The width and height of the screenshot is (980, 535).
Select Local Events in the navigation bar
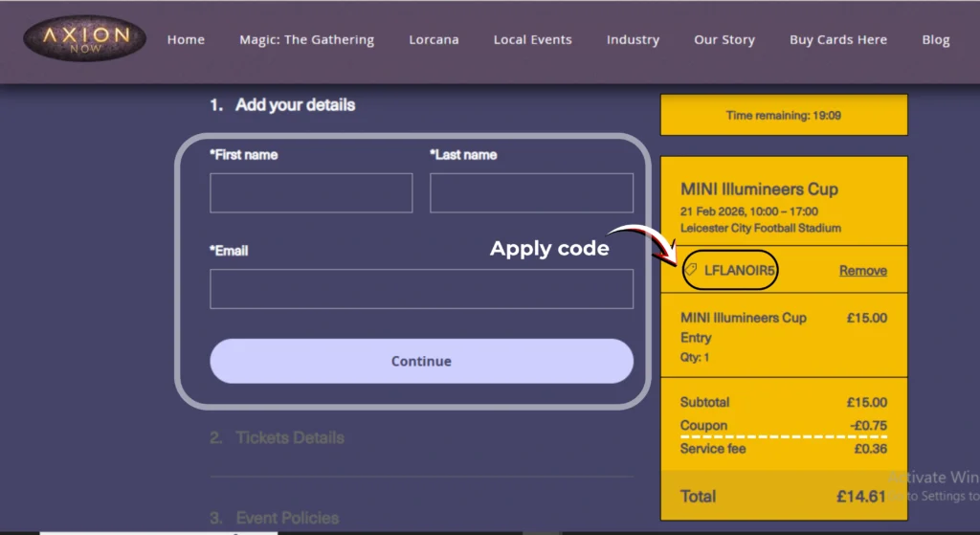532,40
